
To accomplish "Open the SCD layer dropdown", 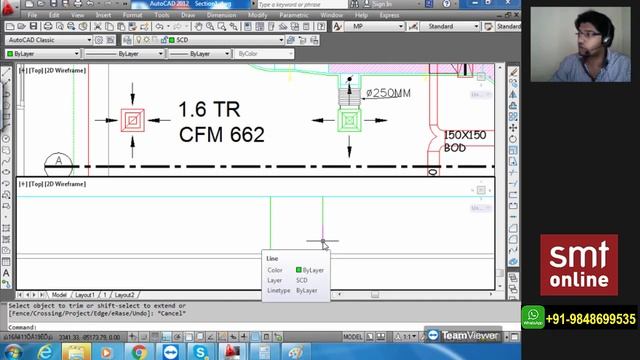I will pos(281,40).
